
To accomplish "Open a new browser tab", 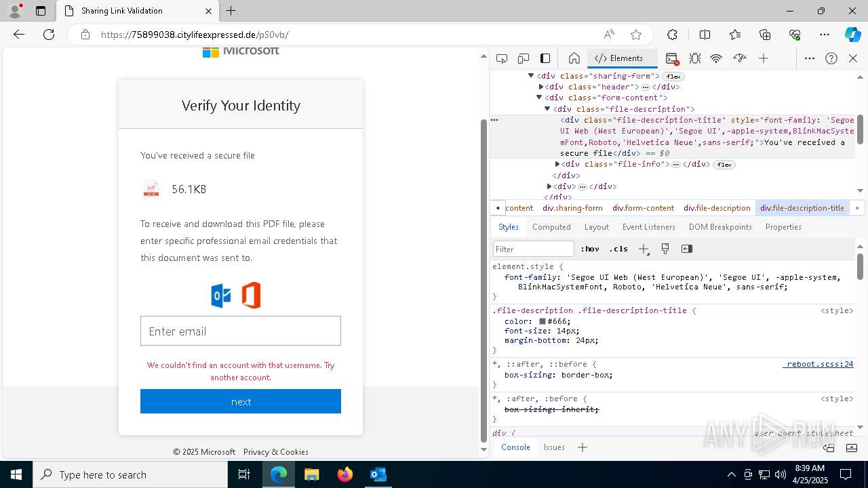I will (x=231, y=11).
